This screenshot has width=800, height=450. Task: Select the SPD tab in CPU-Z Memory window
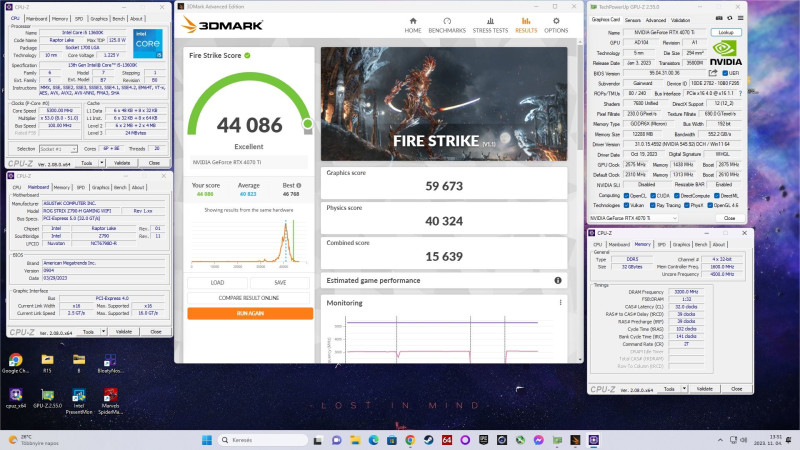click(661, 244)
